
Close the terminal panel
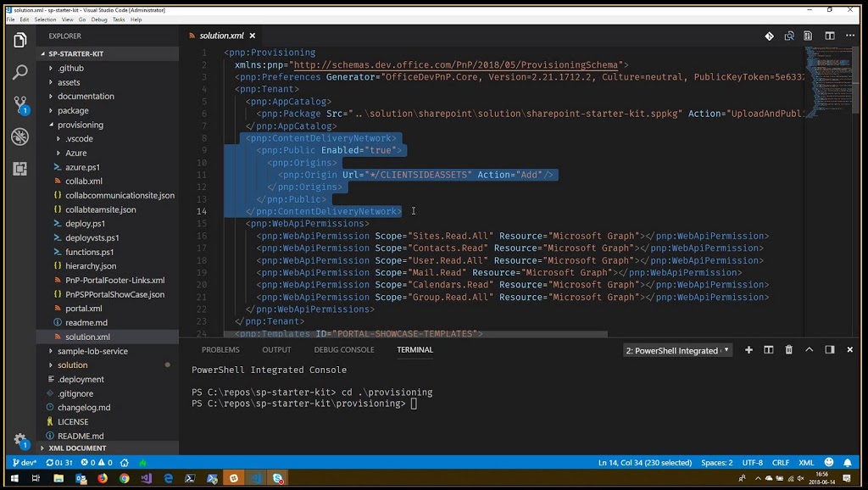pos(849,350)
